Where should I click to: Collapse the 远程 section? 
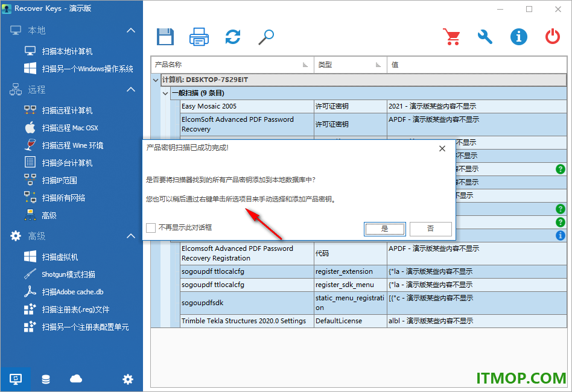click(x=130, y=89)
